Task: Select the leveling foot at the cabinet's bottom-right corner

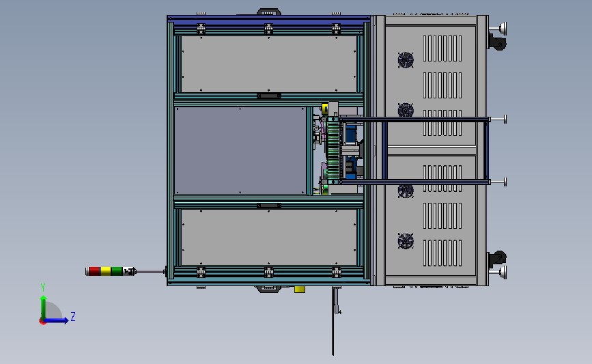Action: (x=498, y=272)
